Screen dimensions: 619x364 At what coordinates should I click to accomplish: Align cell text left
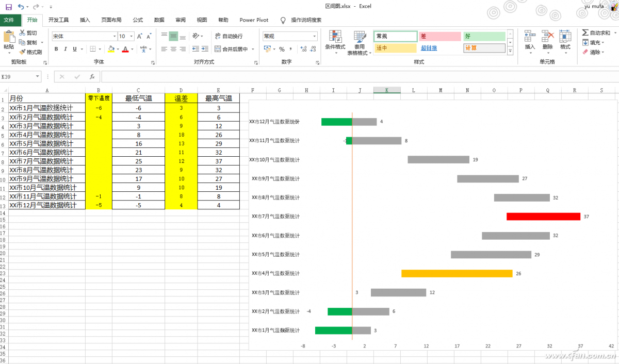click(x=164, y=49)
